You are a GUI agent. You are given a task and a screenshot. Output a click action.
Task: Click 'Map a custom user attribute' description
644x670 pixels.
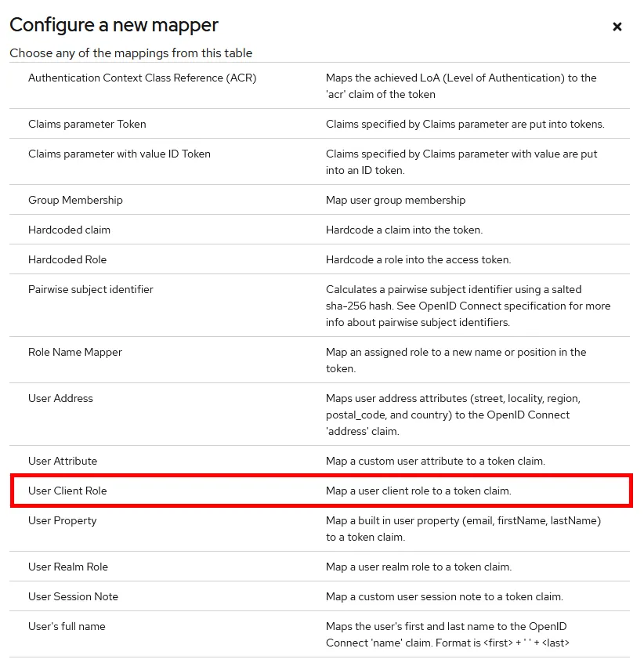pyautogui.click(x=435, y=461)
